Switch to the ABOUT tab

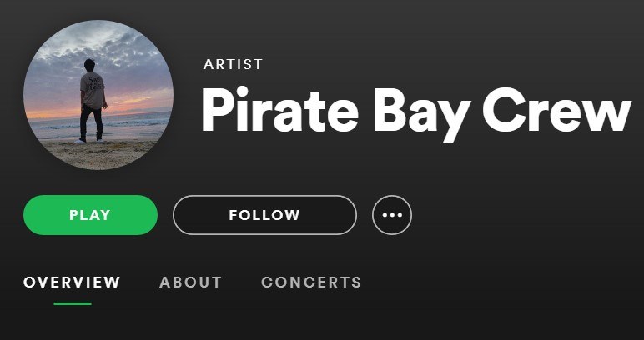(190, 282)
